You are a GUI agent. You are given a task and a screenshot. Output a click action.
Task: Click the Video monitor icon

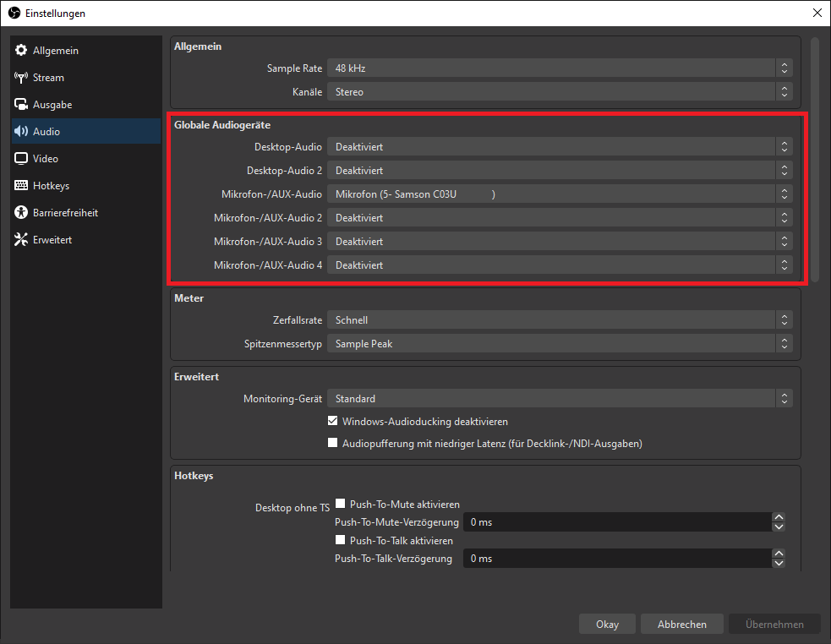coord(21,159)
